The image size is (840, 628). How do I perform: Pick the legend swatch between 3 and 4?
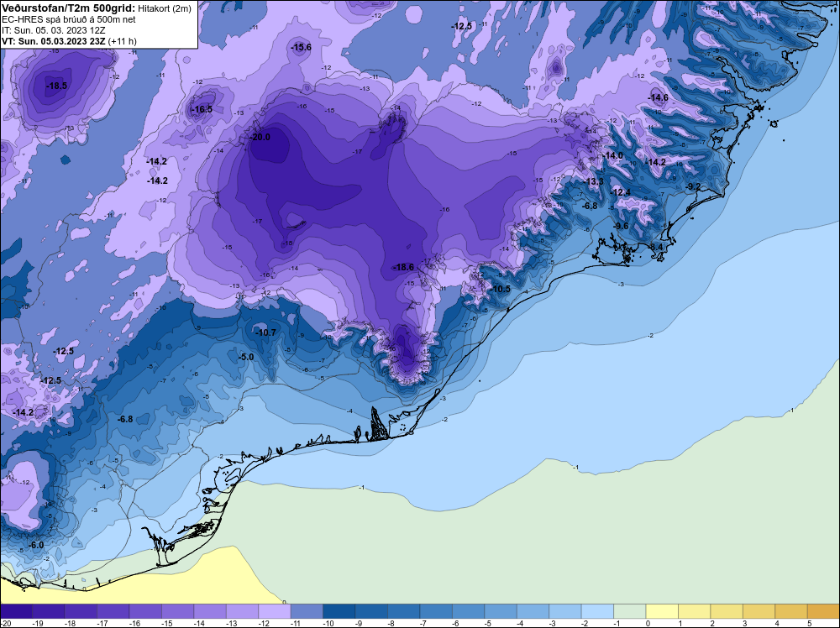pos(759,611)
